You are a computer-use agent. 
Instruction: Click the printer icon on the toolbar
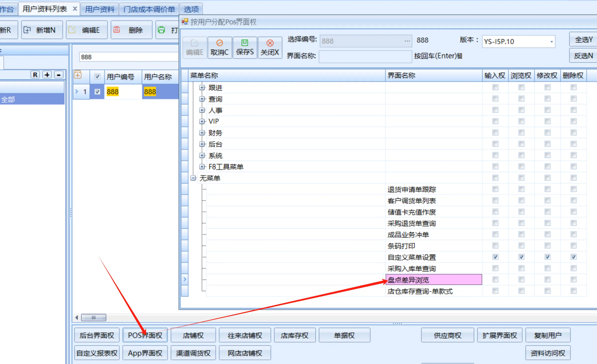tap(161, 30)
